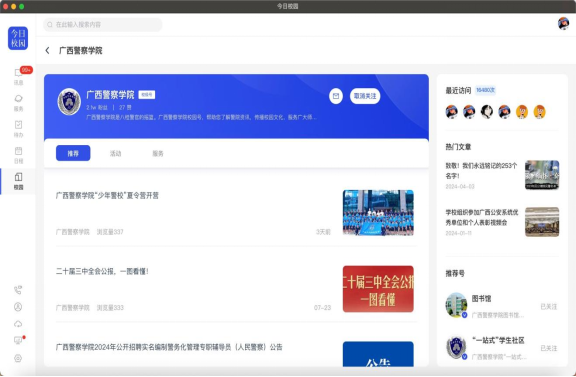Open the to-do checklist sidebar icon
This screenshot has height=377, width=576.
click(18, 129)
